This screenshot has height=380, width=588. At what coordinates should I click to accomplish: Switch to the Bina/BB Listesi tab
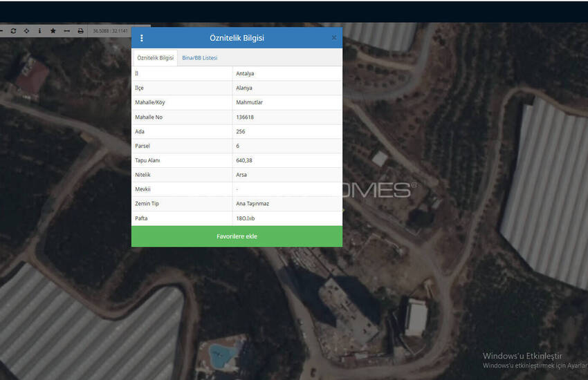199,58
